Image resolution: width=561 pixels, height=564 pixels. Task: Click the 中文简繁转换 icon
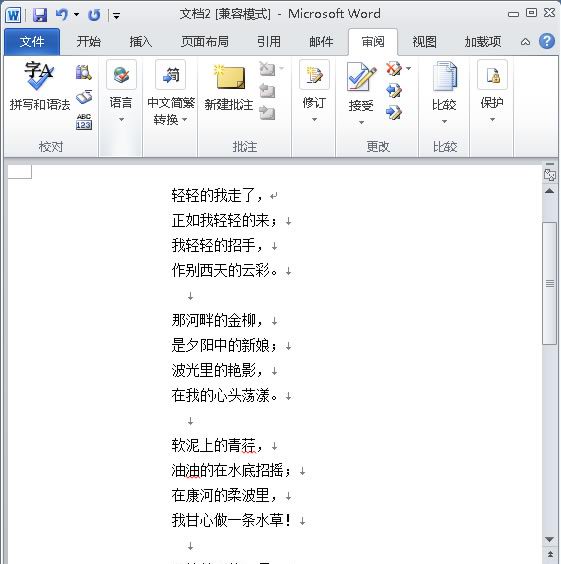point(170,75)
